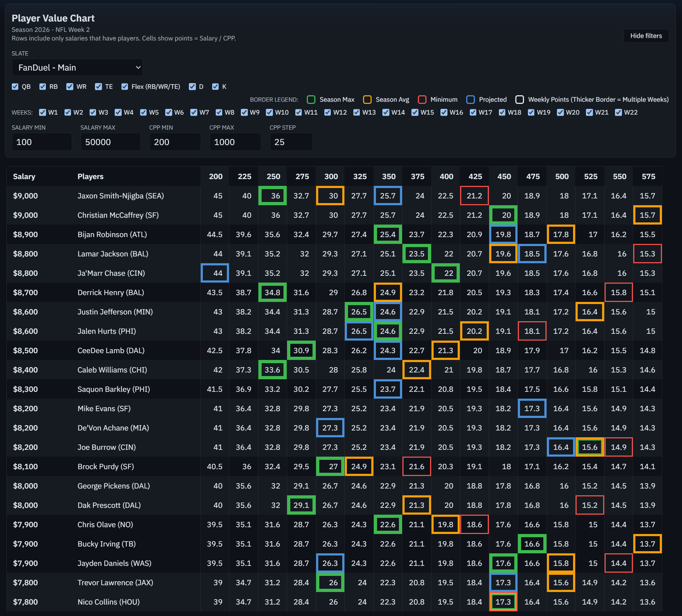Click Dak Prescott's red-bordered 15.2 cell
682x616 pixels.
click(x=590, y=505)
